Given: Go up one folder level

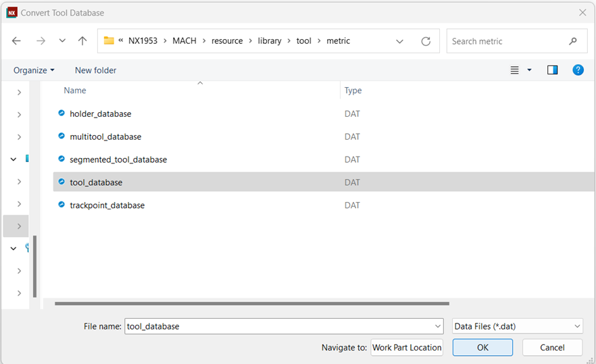Looking at the screenshot, I should 82,41.
